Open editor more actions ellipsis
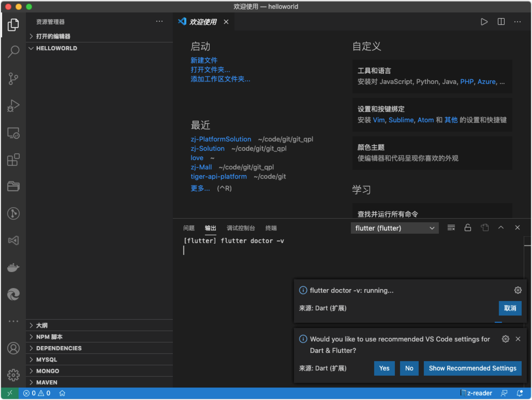This screenshot has width=532, height=400. 518,22
